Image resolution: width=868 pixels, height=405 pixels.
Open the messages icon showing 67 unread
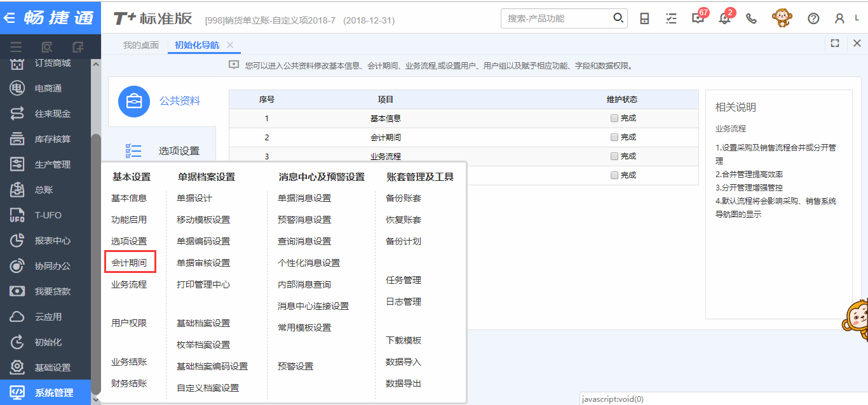point(698,18)
